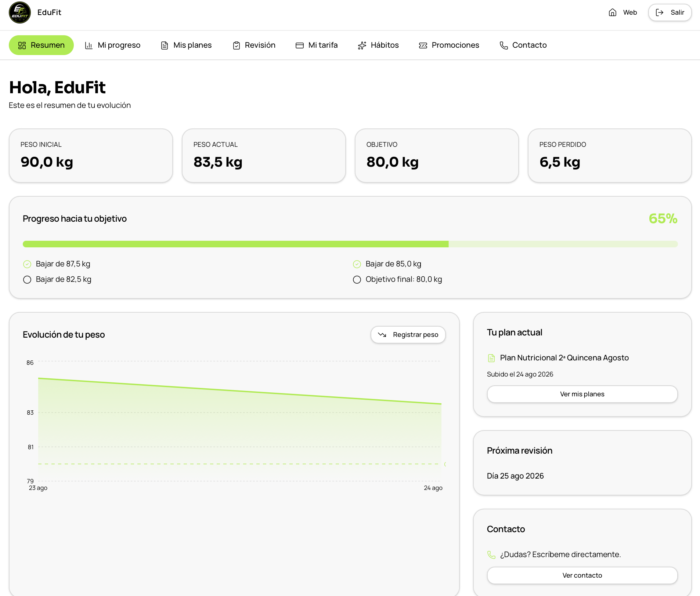The image size is (700, 596).
Task: Switch to the Mi progreso tab
Action: click(x=113, y=45)
